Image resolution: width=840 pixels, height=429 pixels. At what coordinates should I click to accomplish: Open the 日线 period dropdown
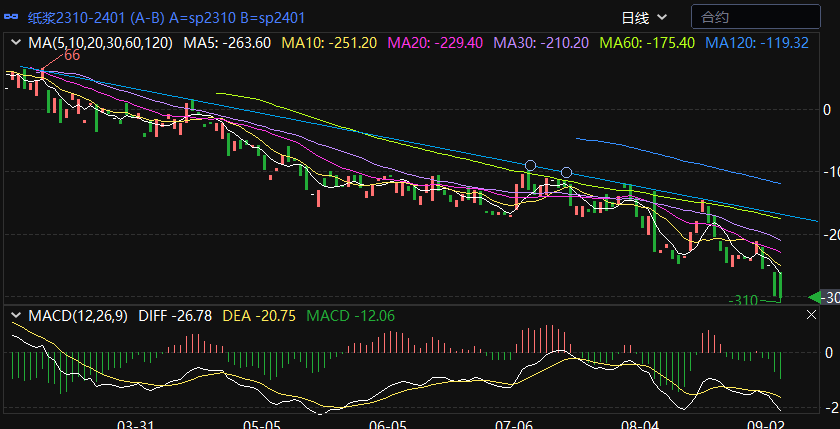pos(642,17)
